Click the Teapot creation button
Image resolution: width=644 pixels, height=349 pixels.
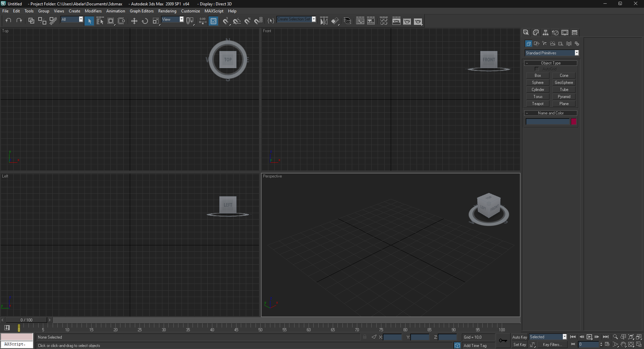(x=537, y=104)
